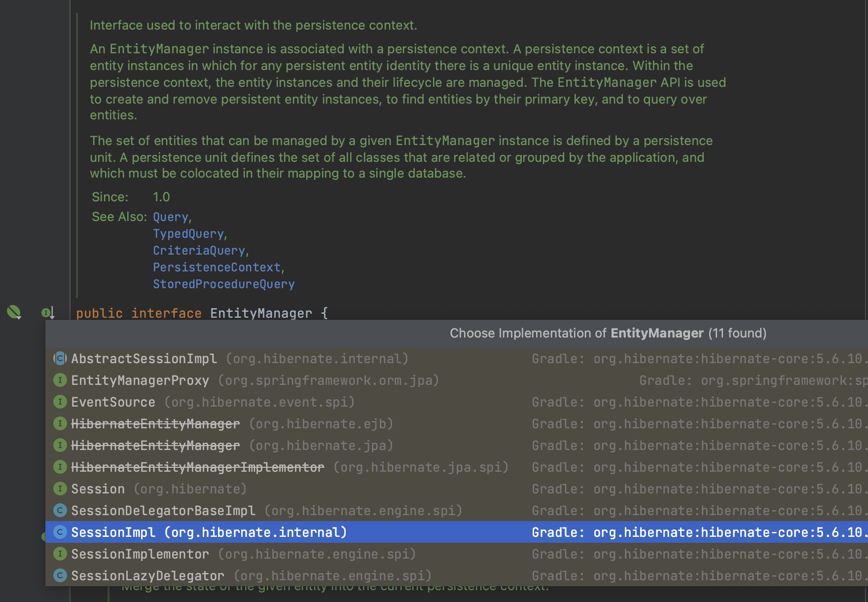Click the 'public' keyword in declaration
The height and width of the screenshot is (602, 868).
click(x=99, y=313)
